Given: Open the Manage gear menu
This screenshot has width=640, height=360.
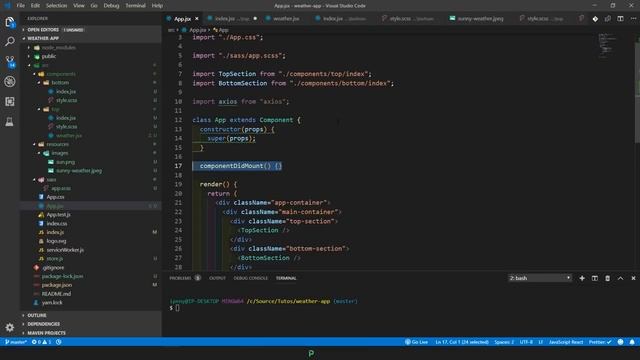Looking at the screenshot, I should pyautogui.click(x=10, y=327).
